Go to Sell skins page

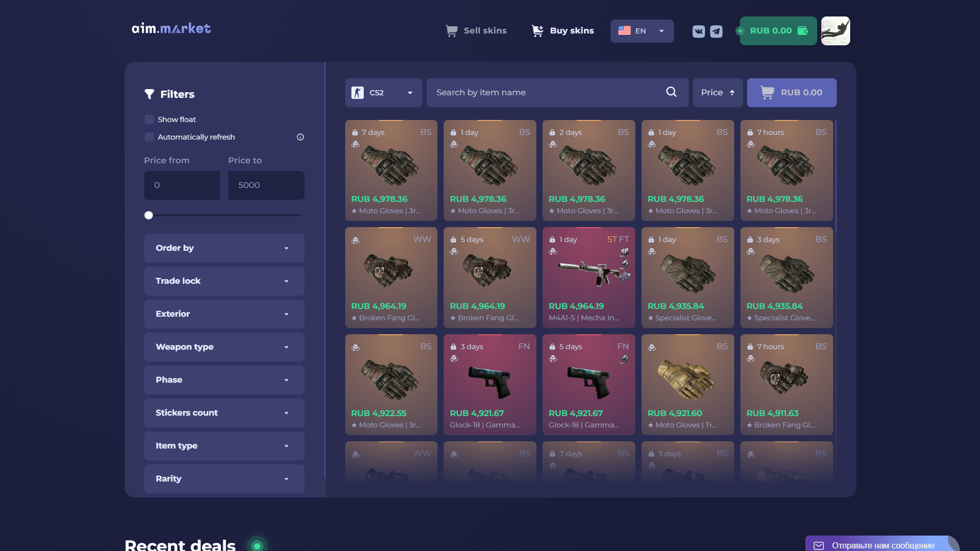[x=476, y=31]
